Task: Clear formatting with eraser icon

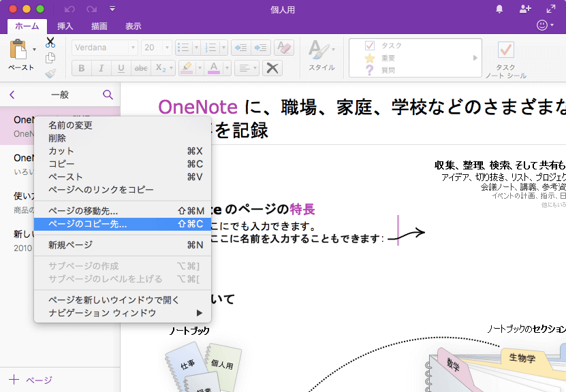Action: pos(284,47)
